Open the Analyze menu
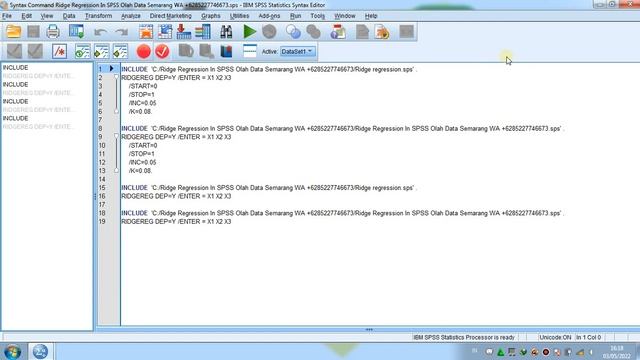 [131, 16]
